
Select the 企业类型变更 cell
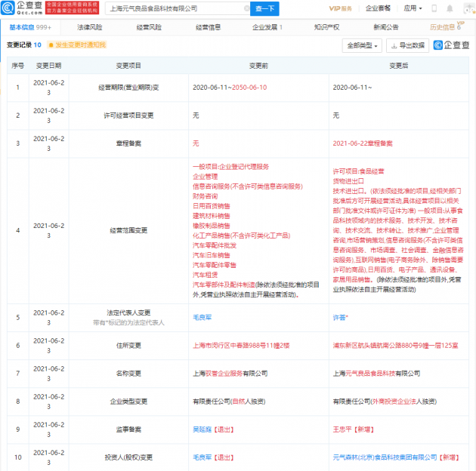click(128, 402)
